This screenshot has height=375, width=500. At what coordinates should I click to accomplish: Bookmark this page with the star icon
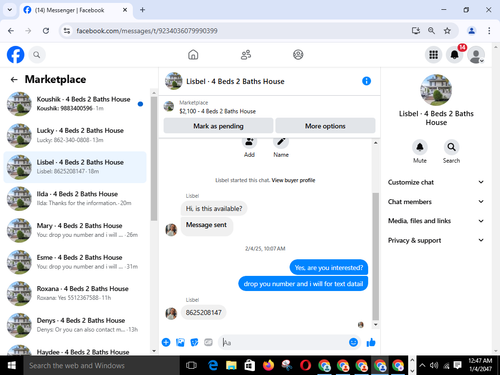(x=447, y=31)
